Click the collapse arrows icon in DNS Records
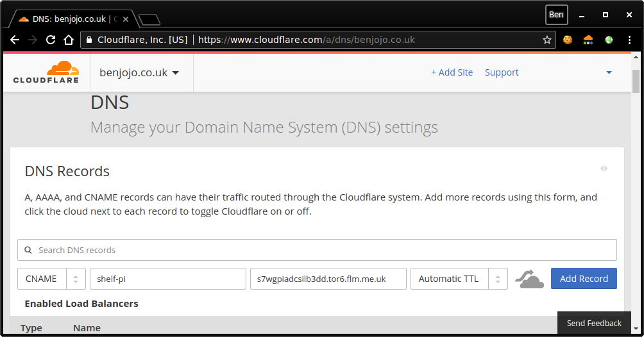The width and height of the screenshot is (644, 337). [604, 168]
